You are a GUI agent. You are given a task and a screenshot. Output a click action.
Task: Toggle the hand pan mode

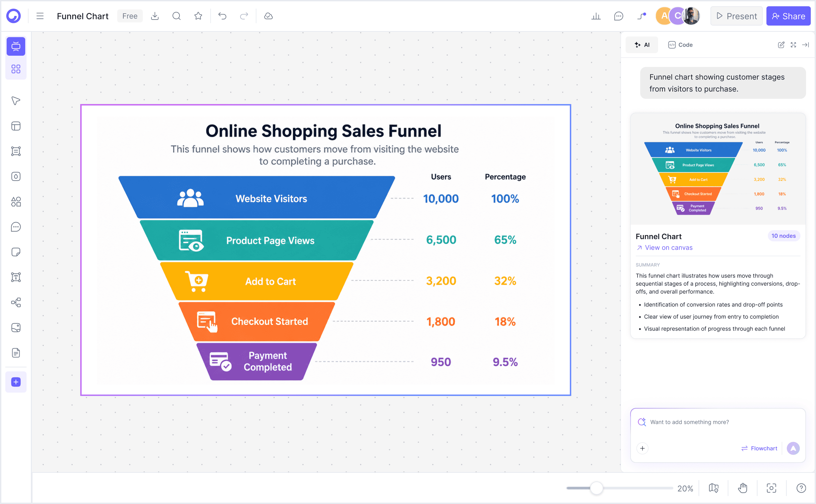[743, 488]
